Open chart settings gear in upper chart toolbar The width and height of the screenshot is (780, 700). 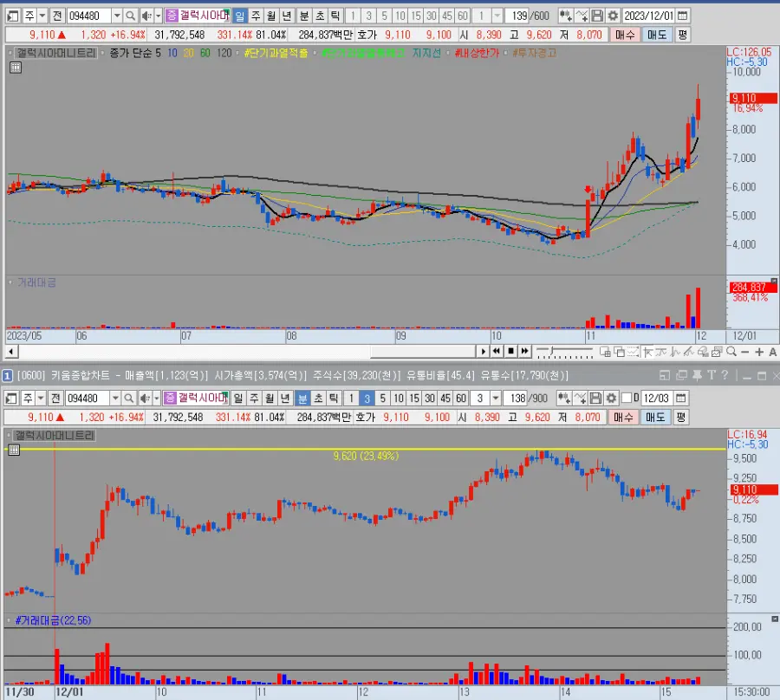[x=613, y=16]
